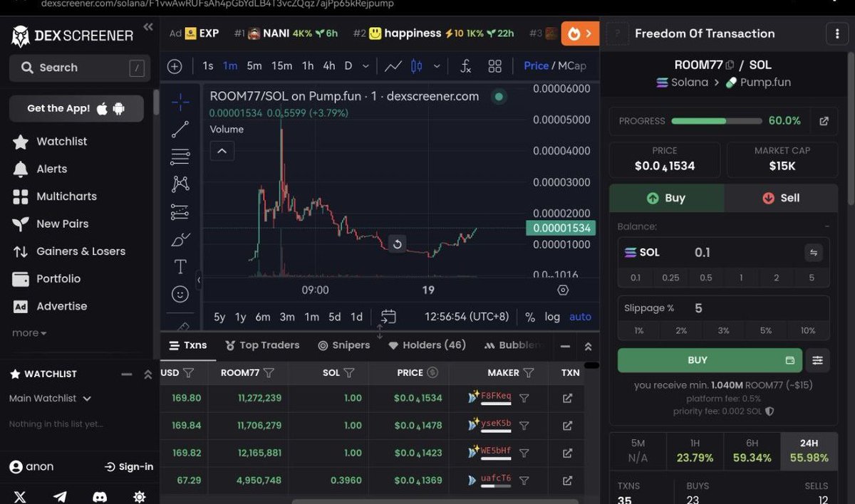855x504 pixels.
Task: Open the Holders (46) tab
Action: [427, 345]
